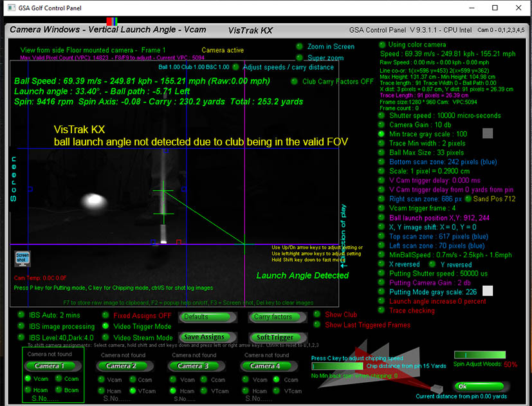
Task: Toggle IBS image processing
Action: [21, 326]
